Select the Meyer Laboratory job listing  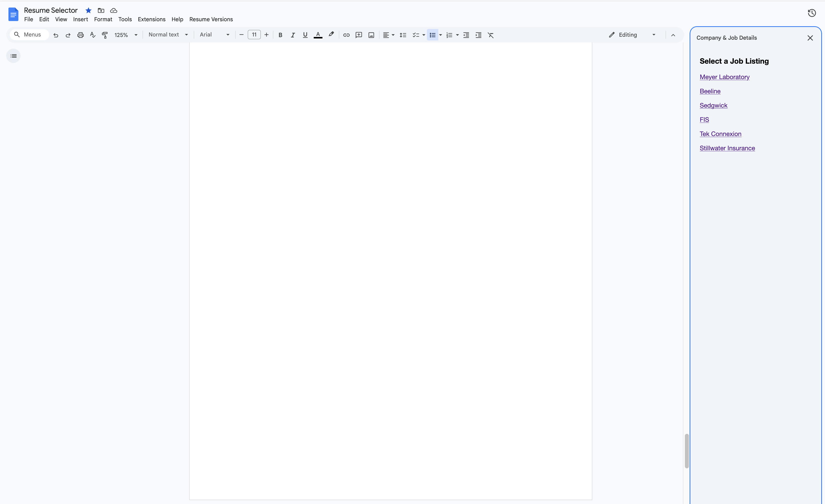[x=724, y=77]
